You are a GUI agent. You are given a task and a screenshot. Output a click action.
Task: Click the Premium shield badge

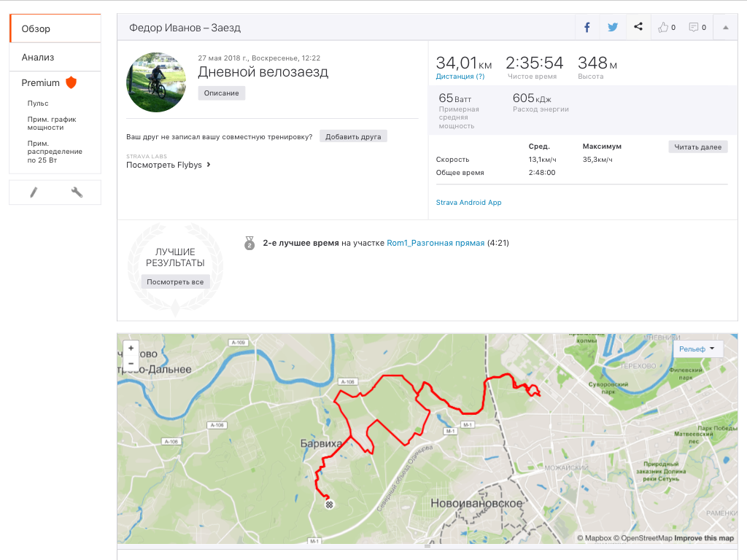click(71, 82)
